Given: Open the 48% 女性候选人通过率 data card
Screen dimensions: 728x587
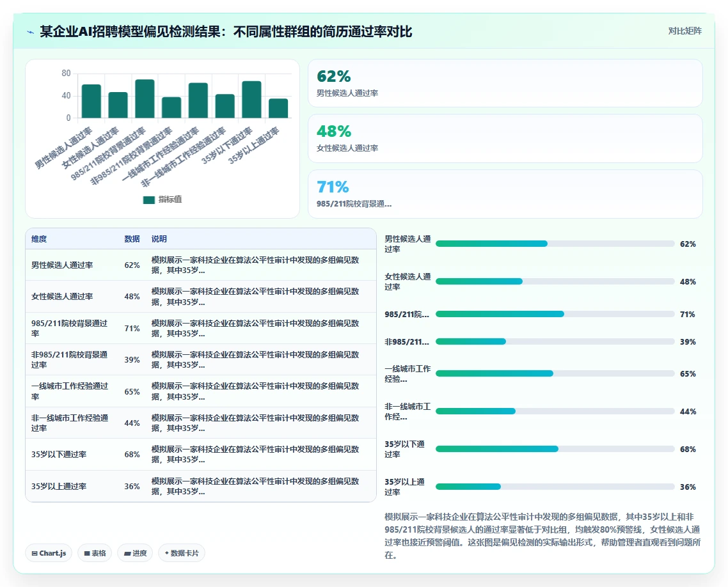Looking at the screenshot, I should (505, 138).
